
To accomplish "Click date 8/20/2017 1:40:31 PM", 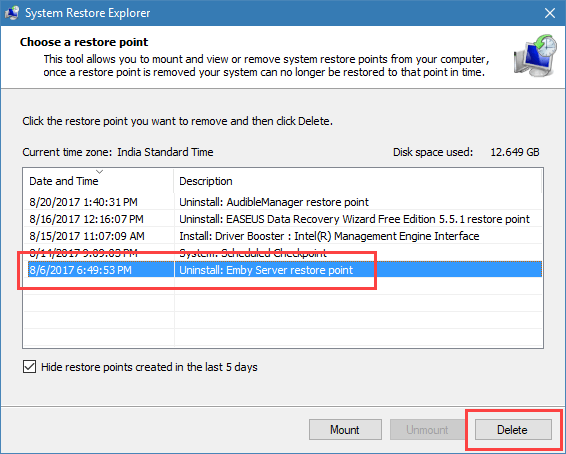I will click(83, 202).
